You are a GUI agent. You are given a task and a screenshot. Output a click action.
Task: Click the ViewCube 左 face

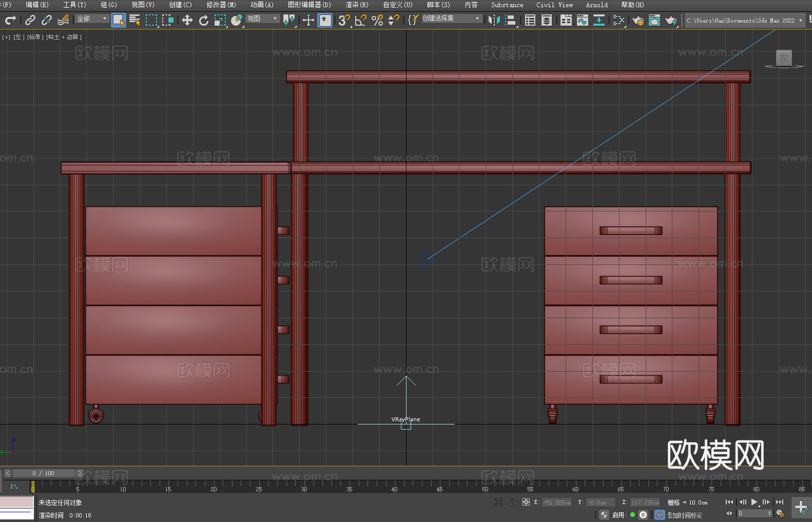(784, 57)
